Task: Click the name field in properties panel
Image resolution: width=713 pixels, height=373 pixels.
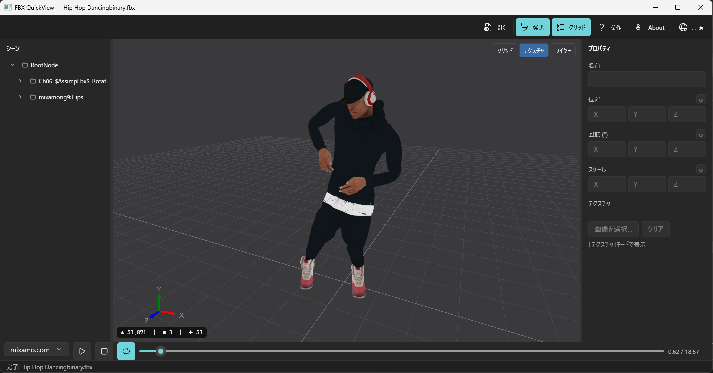Action: 647,79
